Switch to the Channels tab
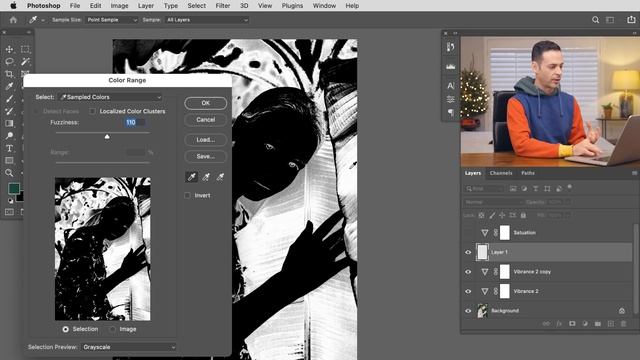 [x=501, y=173]
